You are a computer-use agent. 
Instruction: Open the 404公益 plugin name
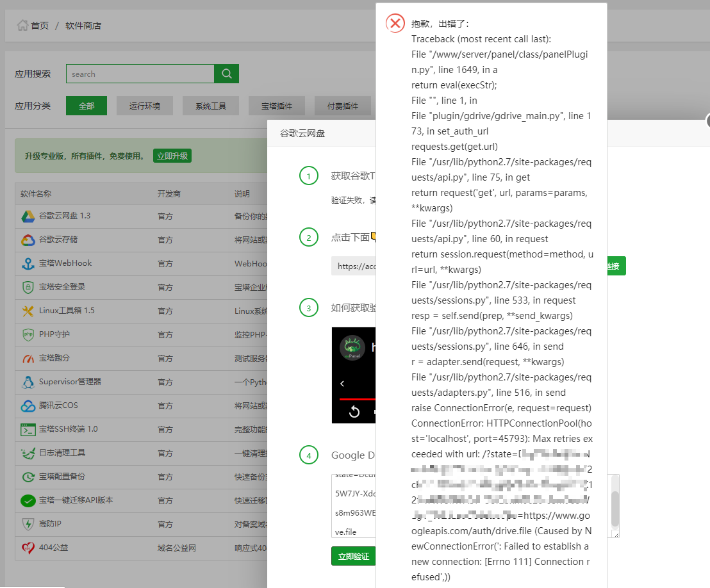(x=53, y=547)
